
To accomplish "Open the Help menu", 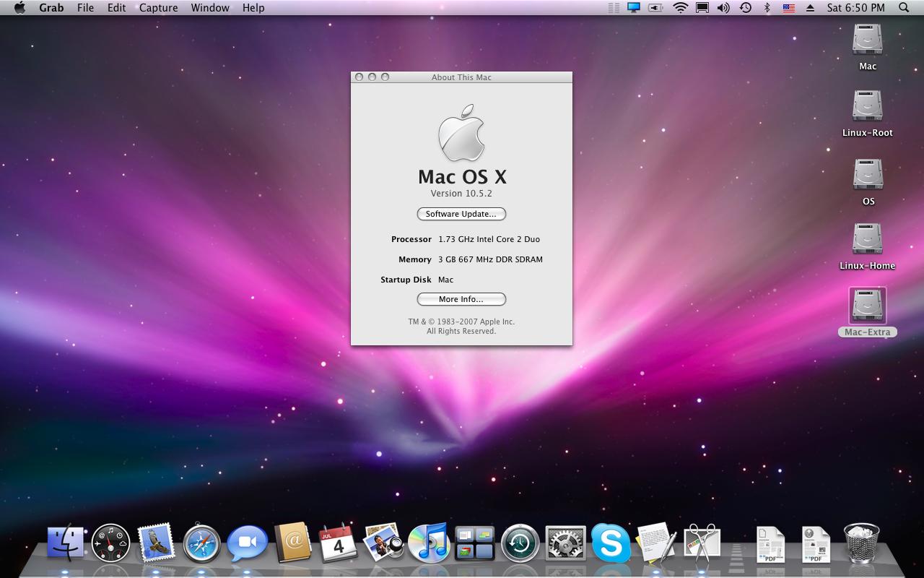I will (253, 8).
